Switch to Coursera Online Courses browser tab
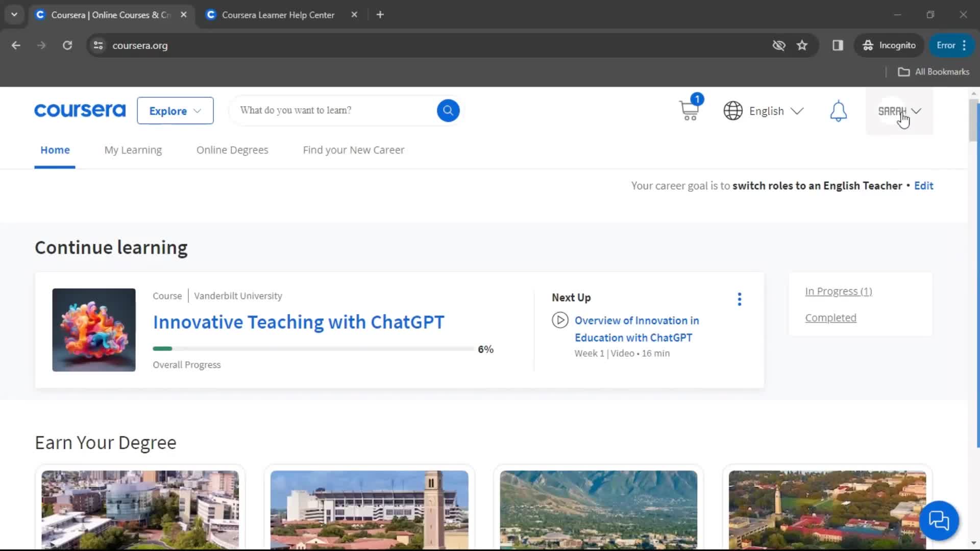The height and width of the screenshot is (551, 980). (x=111, y=15)
